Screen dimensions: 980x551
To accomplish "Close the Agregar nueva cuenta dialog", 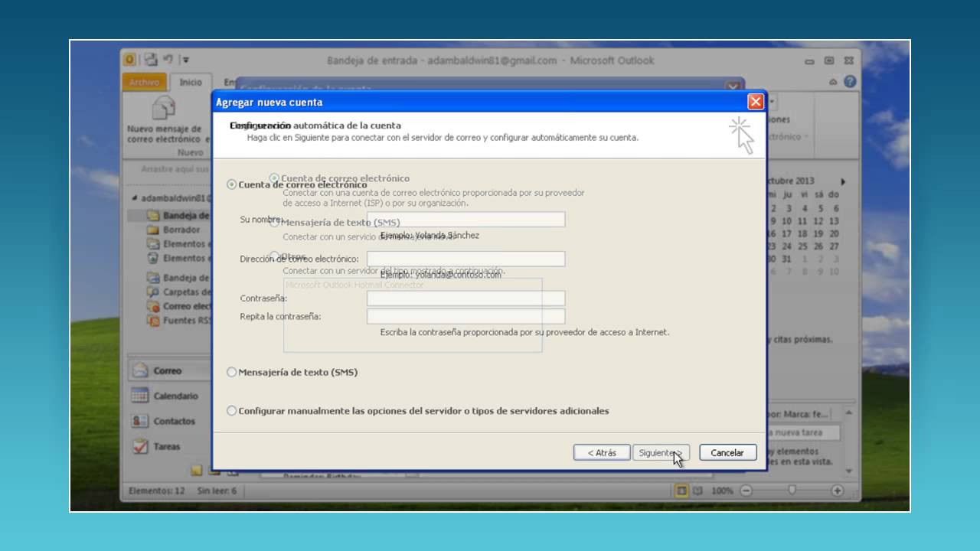I will pyautogui.click(x=756, y=102).
